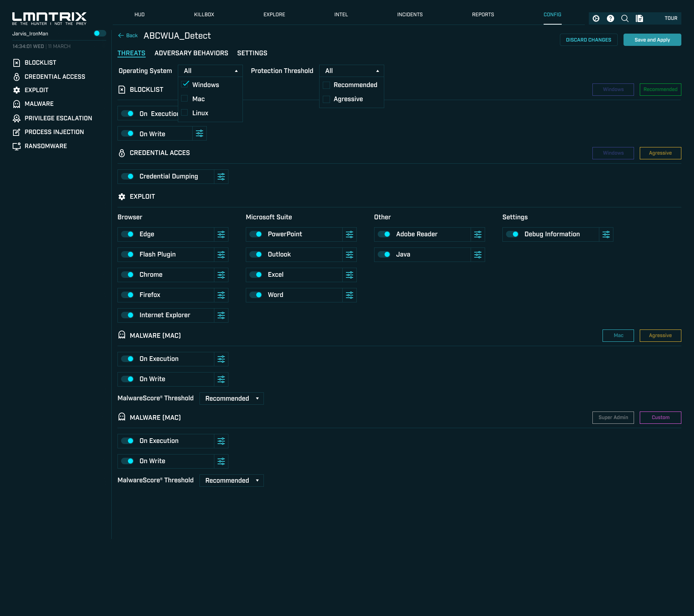694x616 pixels.
Task: Open settings sliders for Word
Action: (350, 295)
